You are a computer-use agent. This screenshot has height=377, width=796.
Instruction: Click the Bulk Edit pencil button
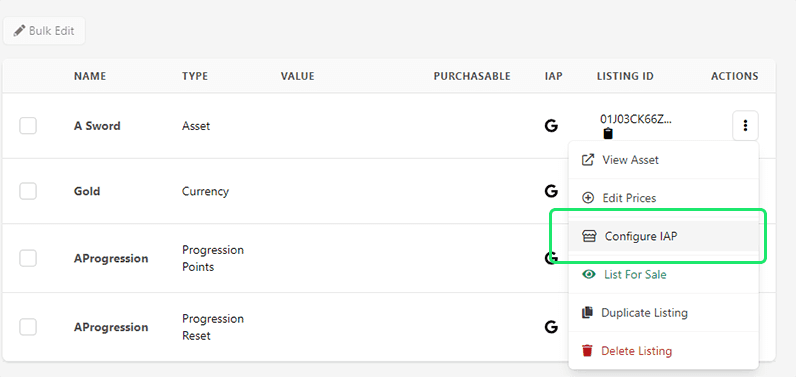[x=44, y=31]
